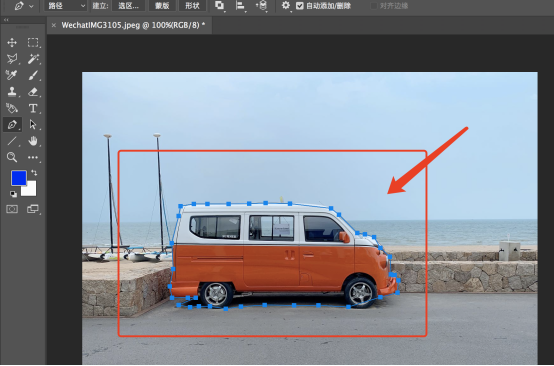Open the 路径 mode dropdown
This screenshot has width=554, height=366.
(66, 6)
